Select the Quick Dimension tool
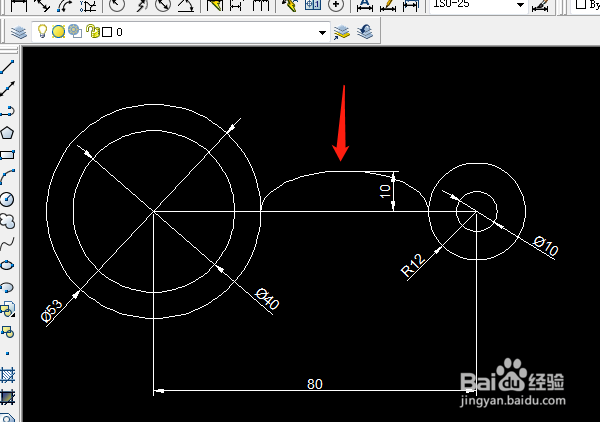600x422 pixels. [x=215, y=5]
